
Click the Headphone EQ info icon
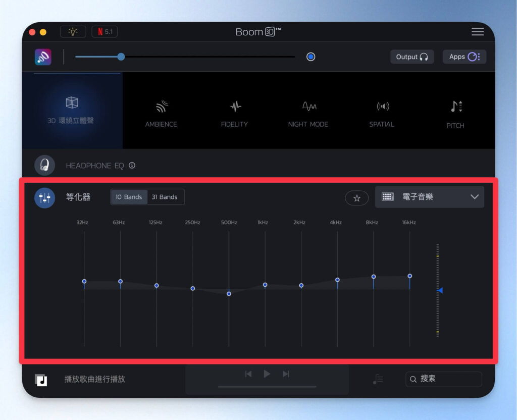click(132, 165)
